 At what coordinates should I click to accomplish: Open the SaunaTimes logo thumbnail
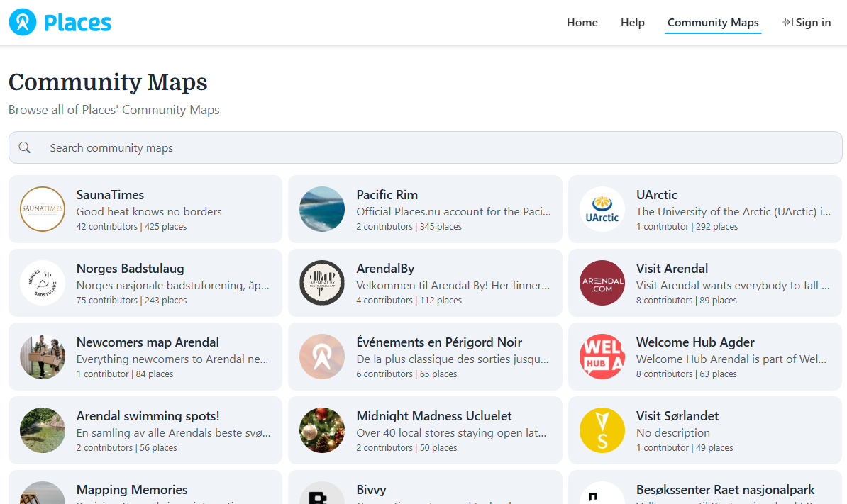(x=43, y=209)
